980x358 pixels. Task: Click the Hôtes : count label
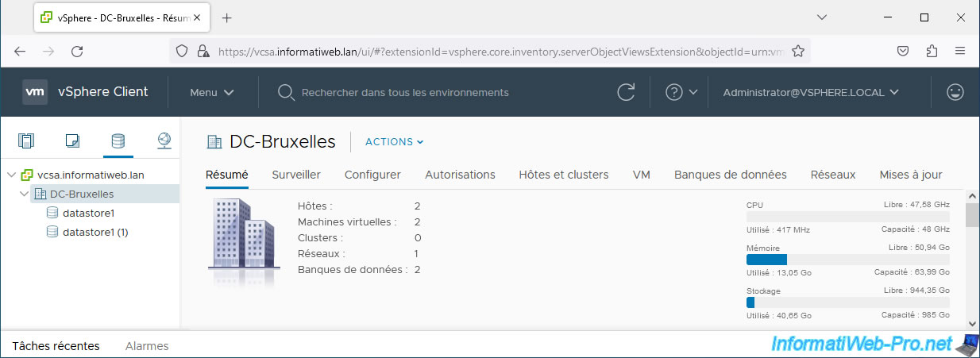pos(315,206)
